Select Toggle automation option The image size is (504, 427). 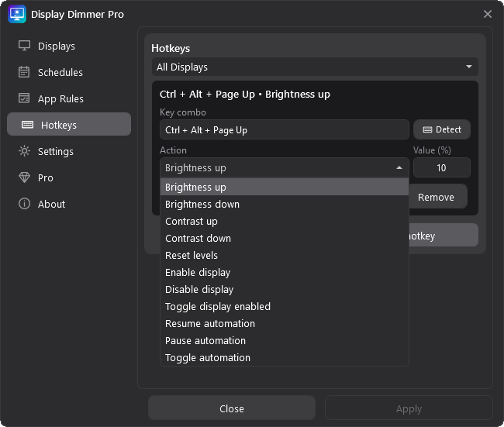[285, 357]
